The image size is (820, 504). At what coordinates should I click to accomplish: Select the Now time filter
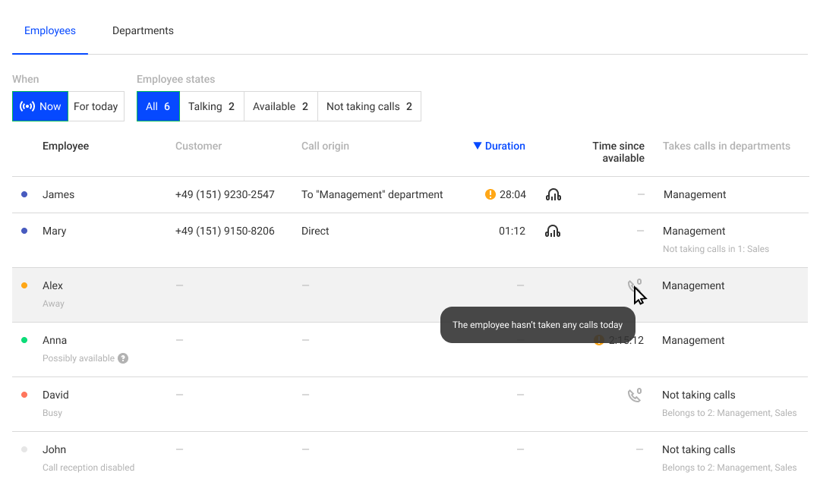pyautogui.click(x=40, y=106)
